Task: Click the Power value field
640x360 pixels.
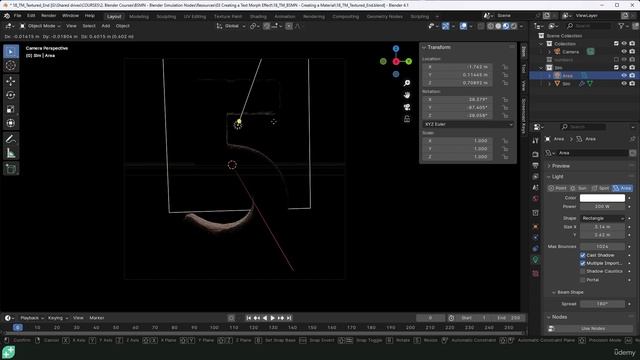Action: coord(602,207)
